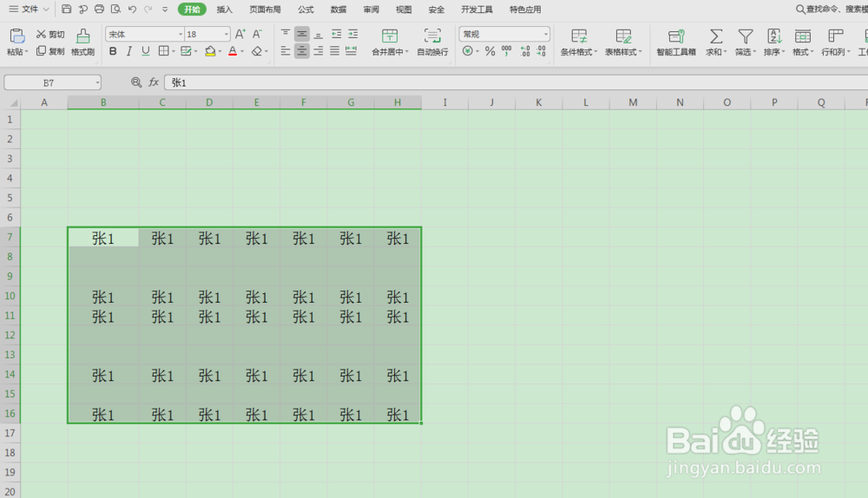Screen dimensions: 868x498
Task: Apply the yellow fill color
Action: 210,51
